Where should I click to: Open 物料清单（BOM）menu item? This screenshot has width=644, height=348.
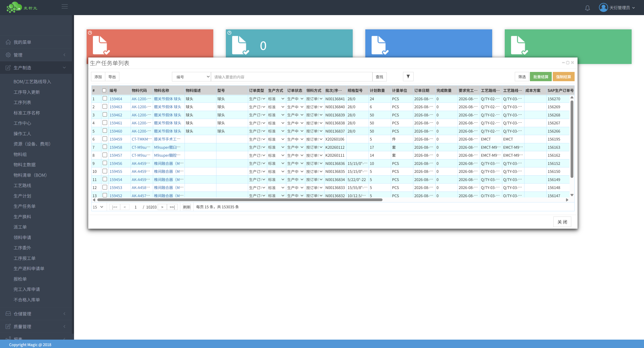[x=30, y=175]
